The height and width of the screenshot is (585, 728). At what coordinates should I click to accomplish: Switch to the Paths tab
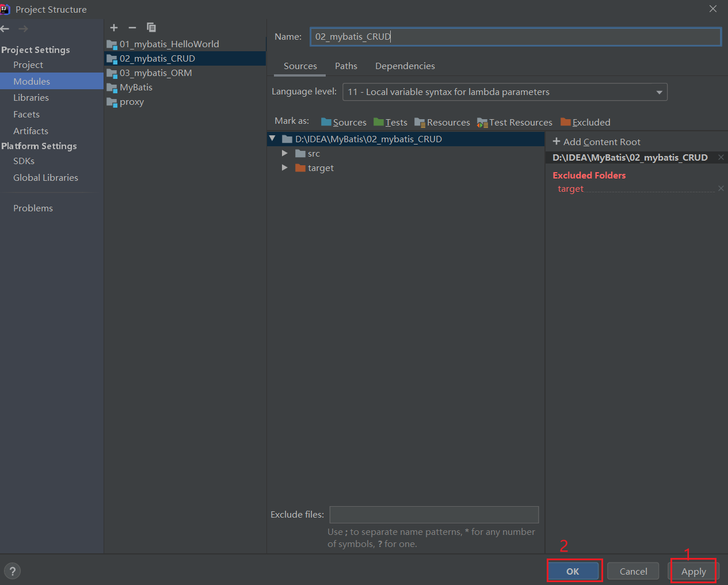(346, 66)
